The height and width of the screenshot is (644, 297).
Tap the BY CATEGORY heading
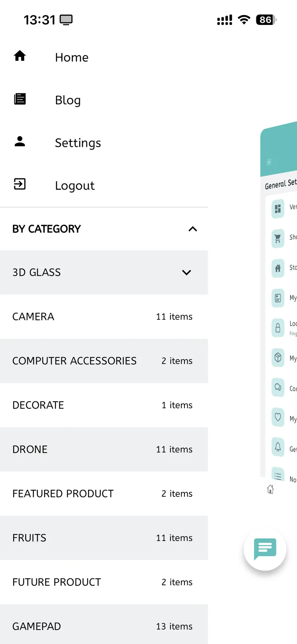click(x=47, y=229)
